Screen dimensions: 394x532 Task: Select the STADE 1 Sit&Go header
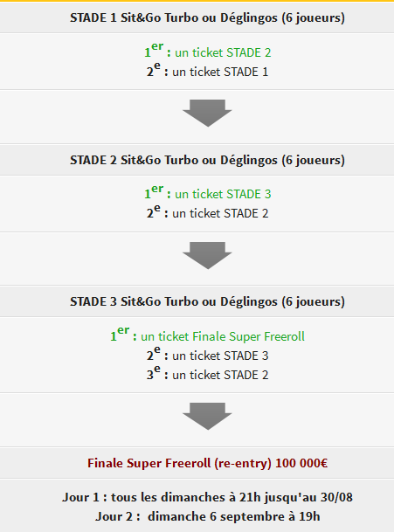tap(207, 17)
